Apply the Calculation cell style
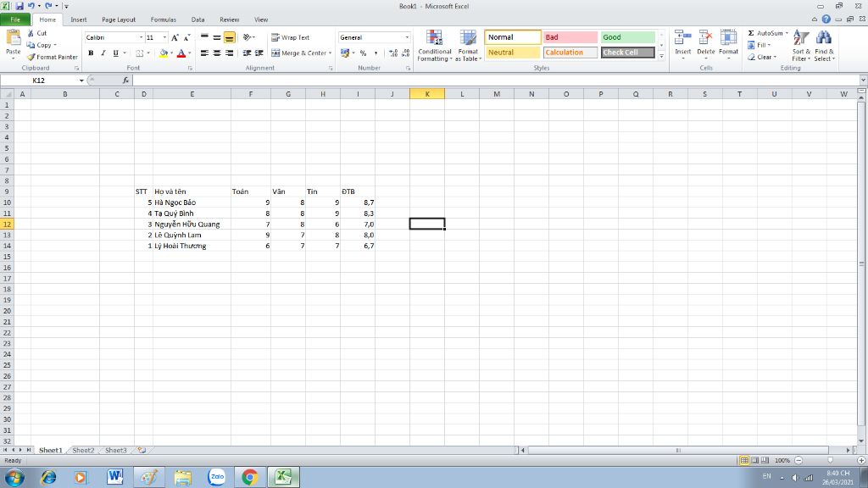Image resolution: width=868 pixels, height=488 pixels. 570,53
